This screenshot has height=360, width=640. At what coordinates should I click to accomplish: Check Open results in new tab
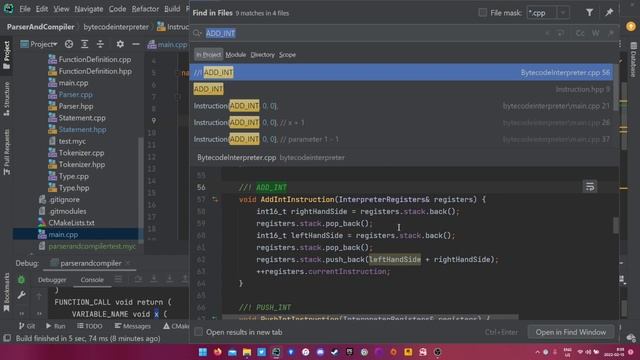point(198,332)
